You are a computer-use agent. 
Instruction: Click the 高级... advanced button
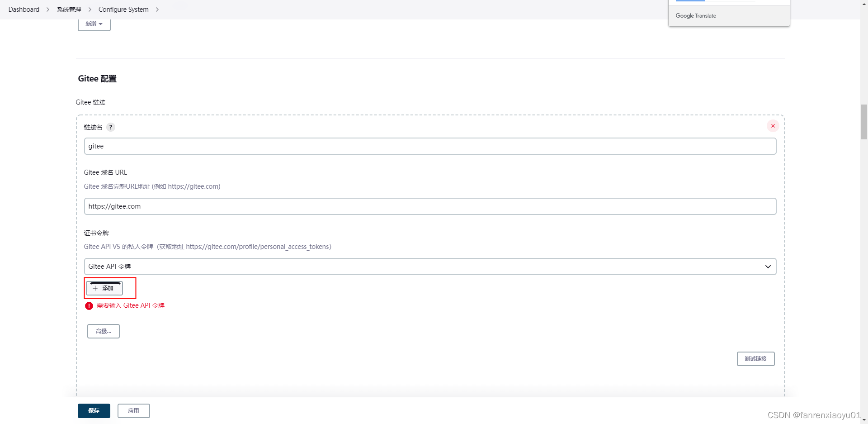(104, 331)
